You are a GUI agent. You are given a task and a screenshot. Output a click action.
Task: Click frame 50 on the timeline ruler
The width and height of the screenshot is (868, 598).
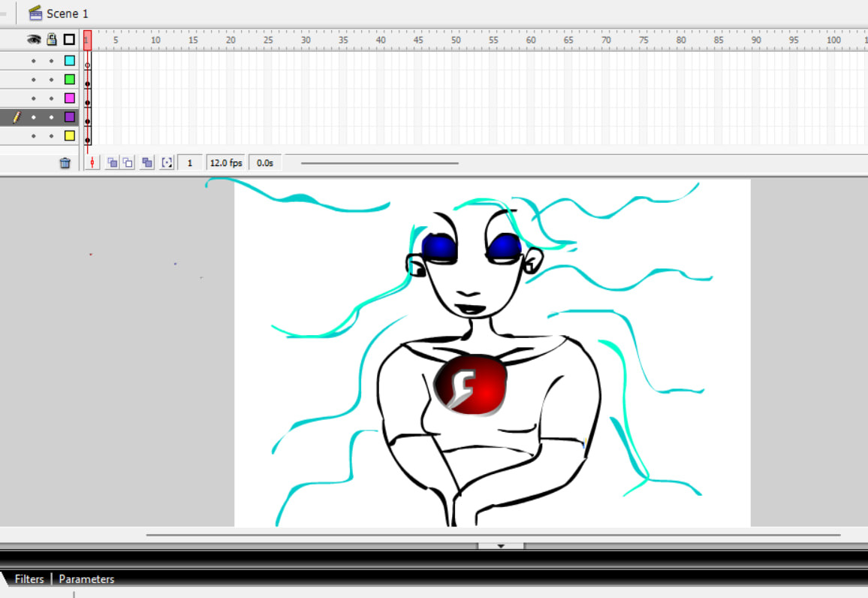[456, 40]
